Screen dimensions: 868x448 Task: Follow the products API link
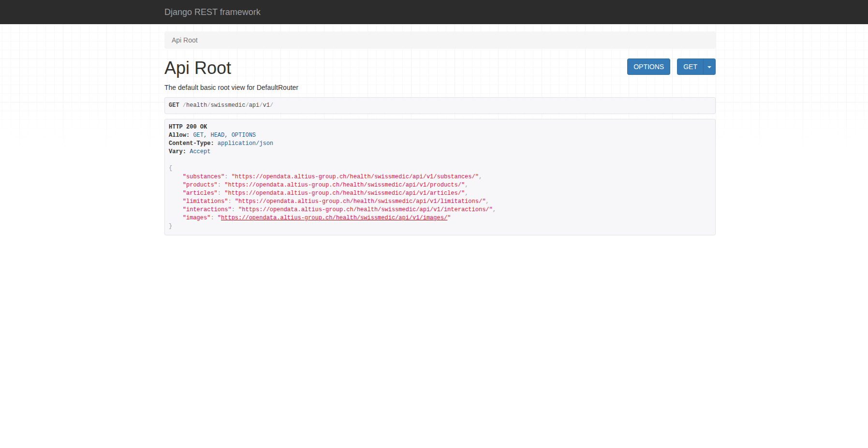346,185
